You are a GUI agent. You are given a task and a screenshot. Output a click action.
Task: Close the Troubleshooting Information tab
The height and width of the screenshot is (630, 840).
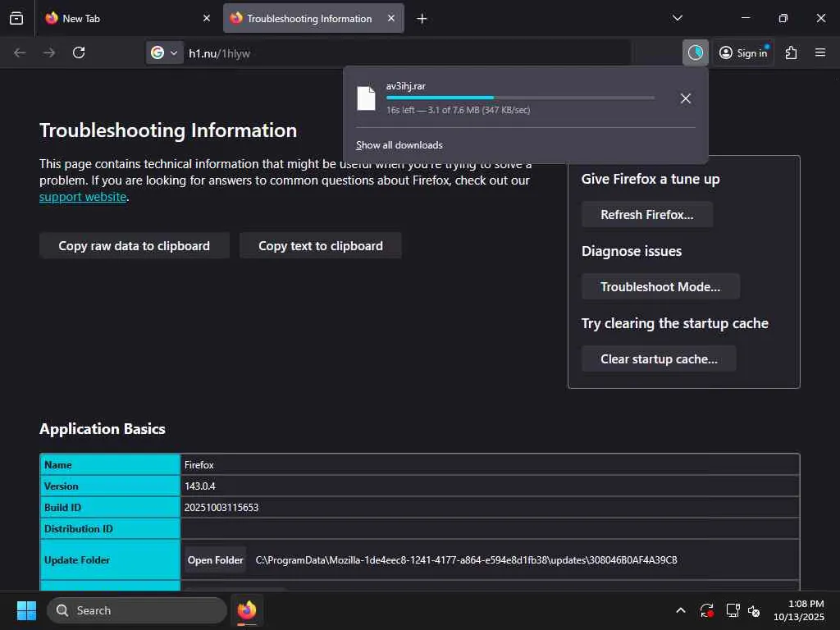click(x=391, y=18)
